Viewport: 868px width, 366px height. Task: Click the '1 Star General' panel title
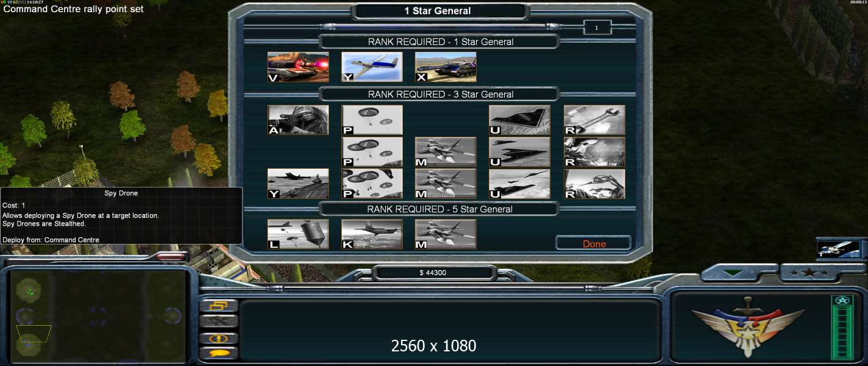click(438, 11)
